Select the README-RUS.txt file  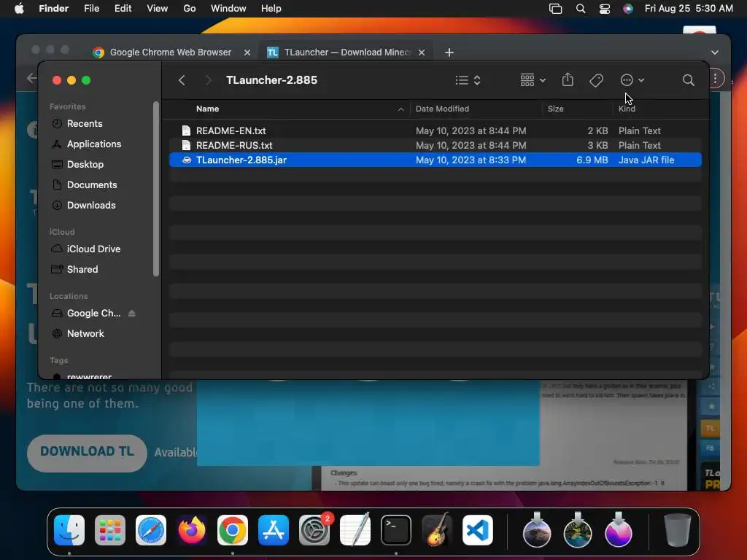coord(435,145)
